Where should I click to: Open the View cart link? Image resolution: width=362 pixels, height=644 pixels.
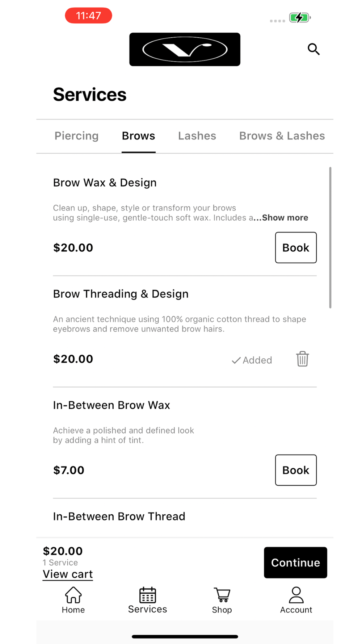point(68,574)
